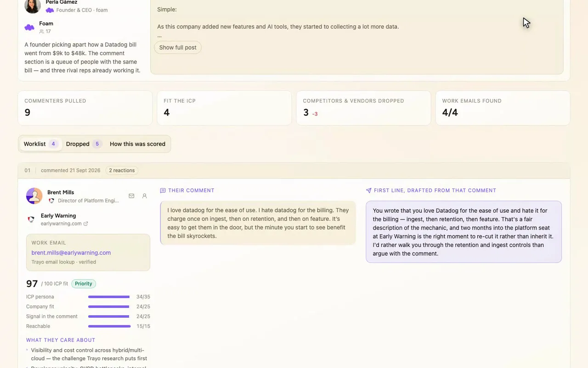
Task: Click the name Brent Mills
Action: [x=61, y=192]
